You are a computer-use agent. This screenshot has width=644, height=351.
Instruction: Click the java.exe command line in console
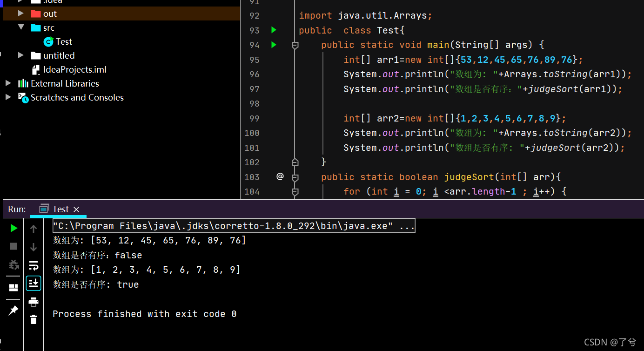[234, 226]
